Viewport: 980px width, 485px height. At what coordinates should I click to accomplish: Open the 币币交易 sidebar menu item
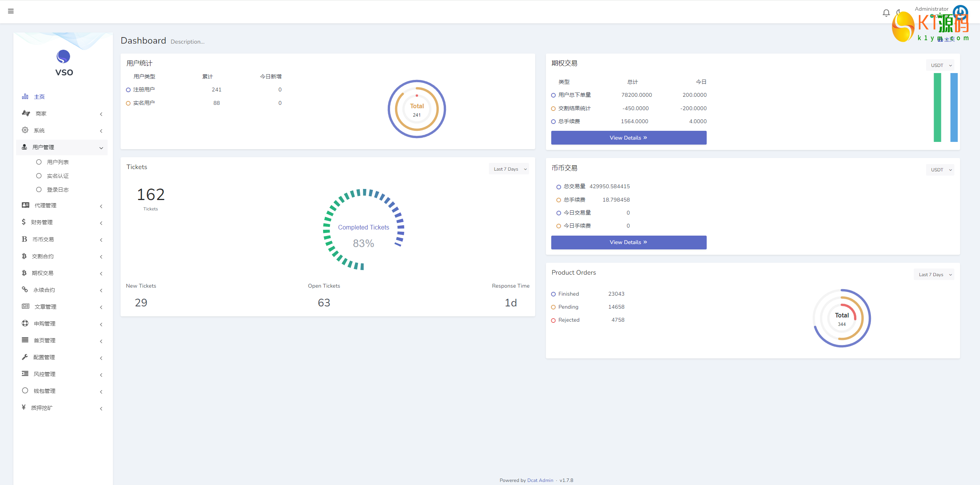pyautogui.click(x=62, y=239)
